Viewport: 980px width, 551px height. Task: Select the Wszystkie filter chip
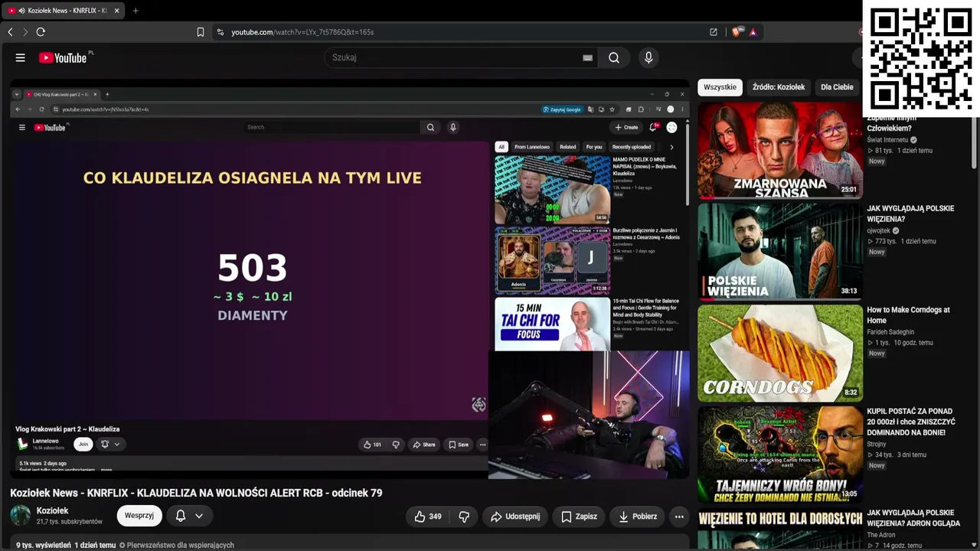[720, 87]
